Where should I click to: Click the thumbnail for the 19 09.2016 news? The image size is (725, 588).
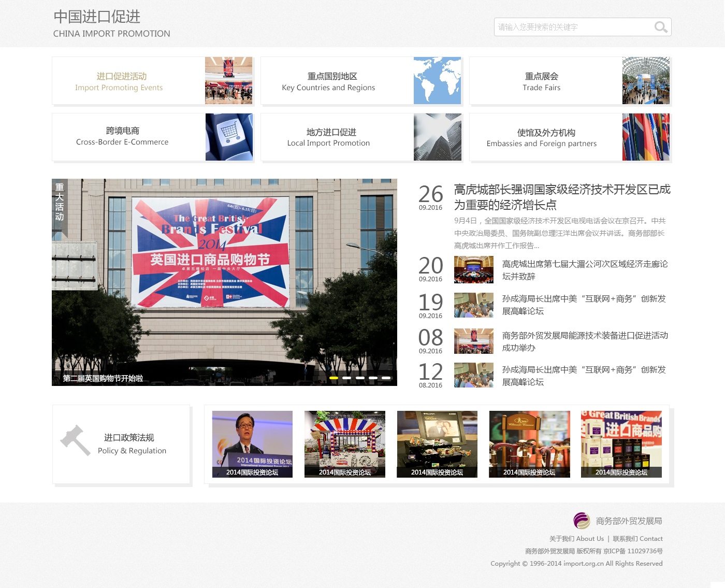474,305
